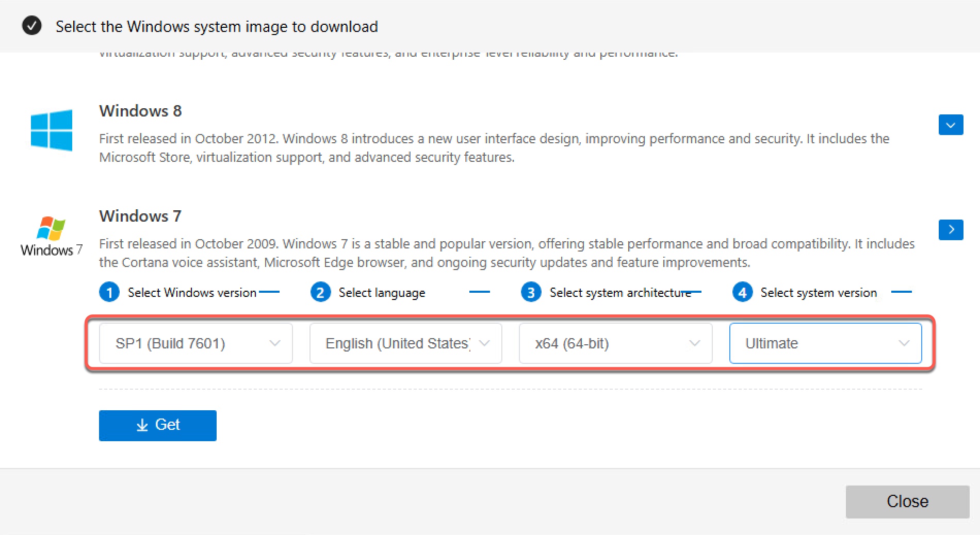
Task: Click the dropdown arrow on the Ultimate selector
Action: (x=904, y=343)
